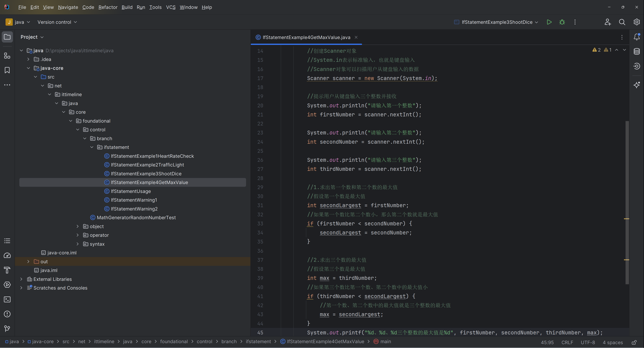Show more tool windows ellipsis in left sidebar
Image resolution: width=644 pixels, height=348 pixels.
7,85
